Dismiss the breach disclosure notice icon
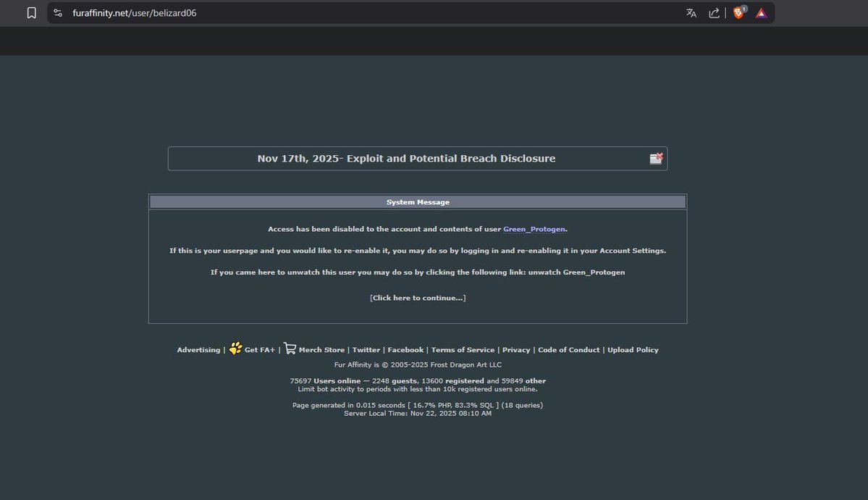Image resolution: width=868 pixels, height=500 pixels. pos(656,159)
